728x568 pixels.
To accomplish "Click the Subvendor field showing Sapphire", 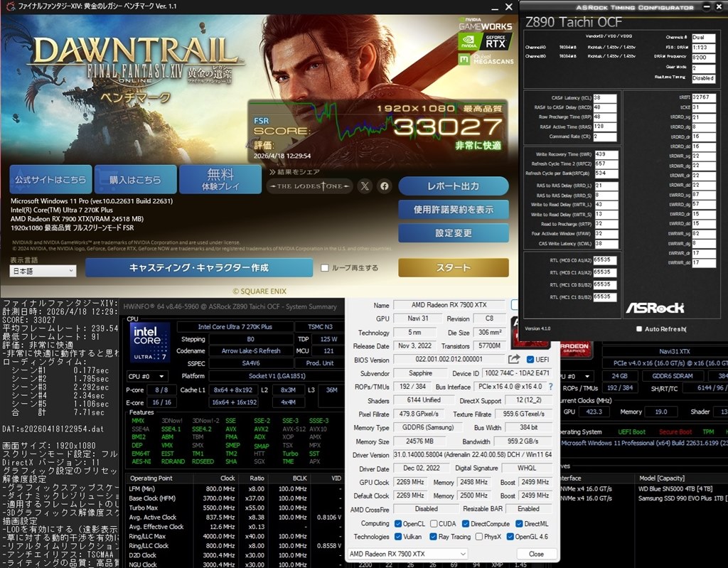I will tap(420, 373).
